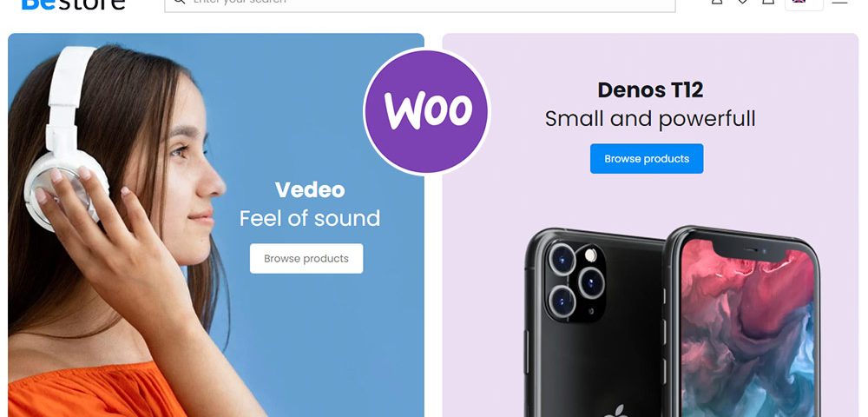
Task: Open the shopping bag cart icon
Action: [x=768, y=2]
